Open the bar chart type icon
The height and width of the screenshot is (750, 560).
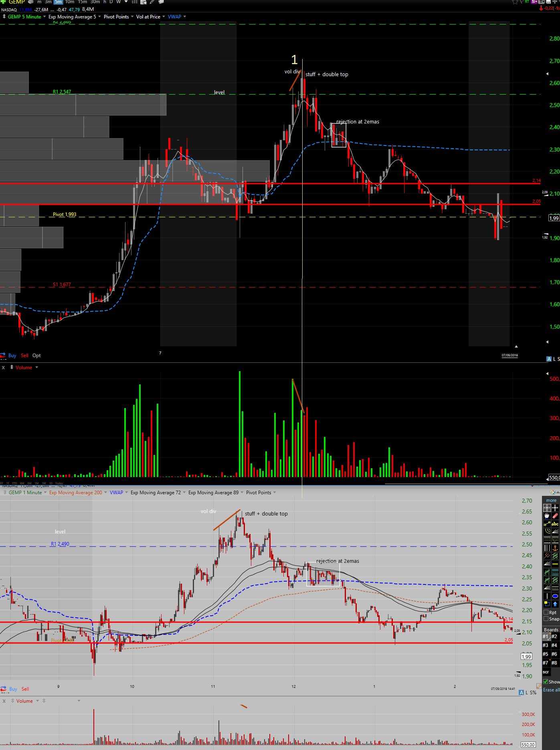coord(135,2)
